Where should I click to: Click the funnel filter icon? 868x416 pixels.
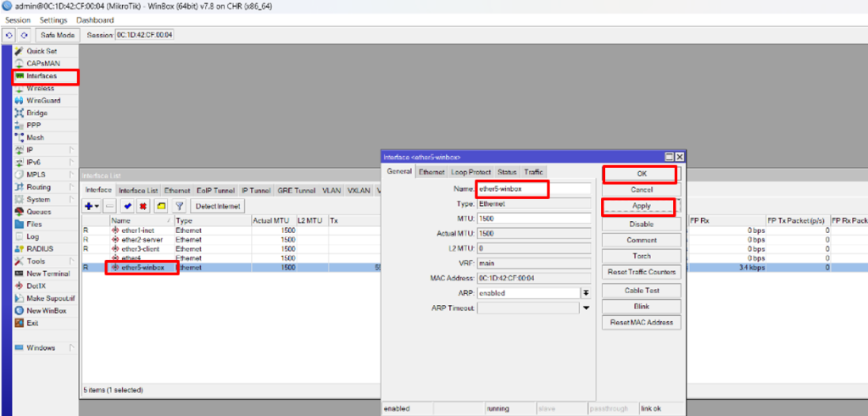179,206
